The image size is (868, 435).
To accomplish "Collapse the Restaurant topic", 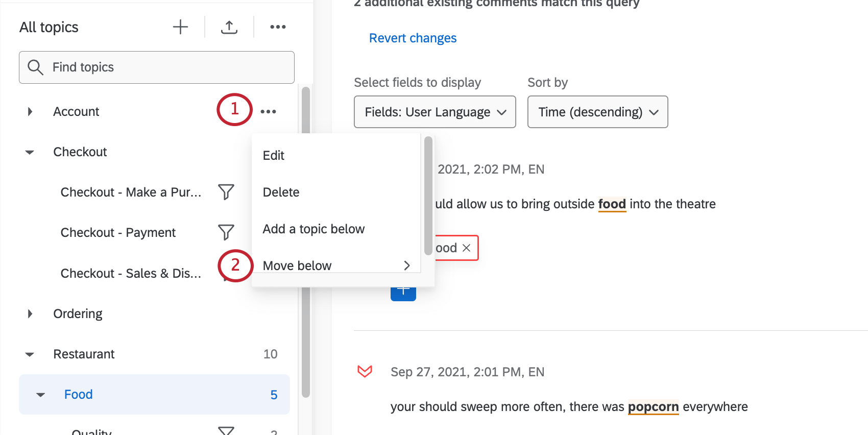I will (30, 354).
